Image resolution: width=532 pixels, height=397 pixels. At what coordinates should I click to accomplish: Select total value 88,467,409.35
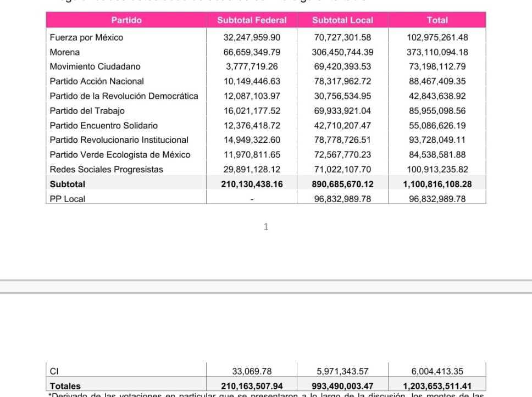click(437, 81)
